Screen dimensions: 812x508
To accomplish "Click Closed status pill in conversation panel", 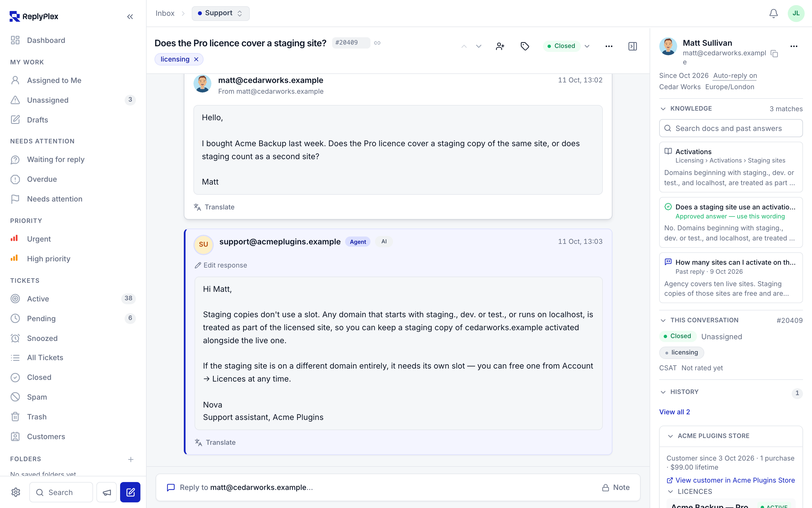I will click(678, 336).
